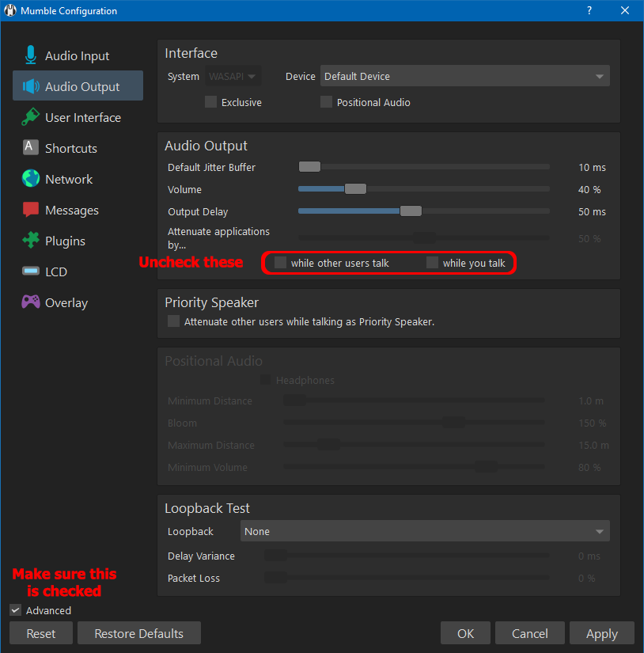Screen dimensions: 644x653
Task: Click the help question mark in title bar
Action: (589, 11)
